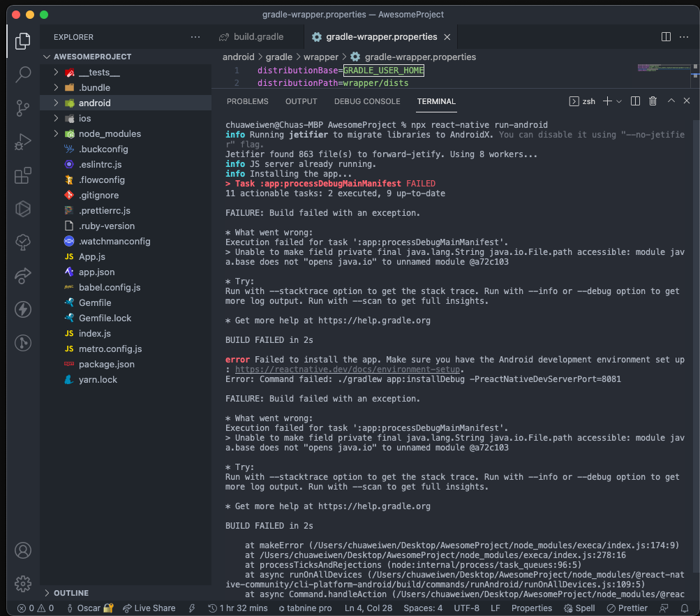
Task: Open package.json file
Action: [126, 364]
